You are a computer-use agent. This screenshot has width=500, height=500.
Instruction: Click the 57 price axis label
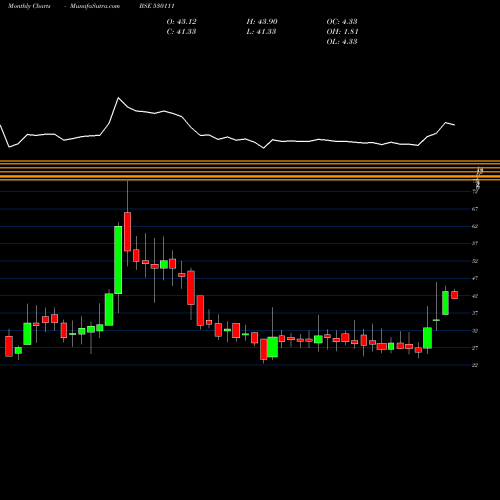475,244
